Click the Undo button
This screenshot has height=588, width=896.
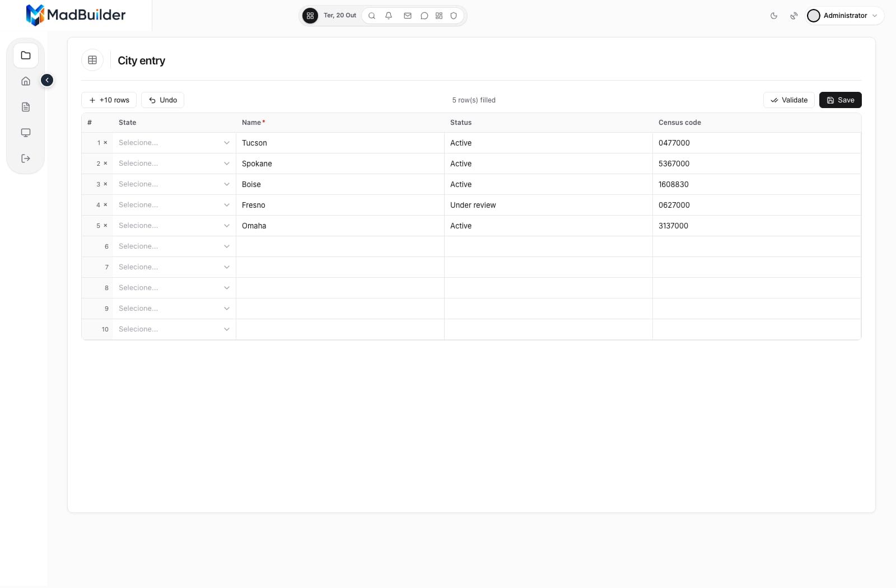click(x=163, y=100)
